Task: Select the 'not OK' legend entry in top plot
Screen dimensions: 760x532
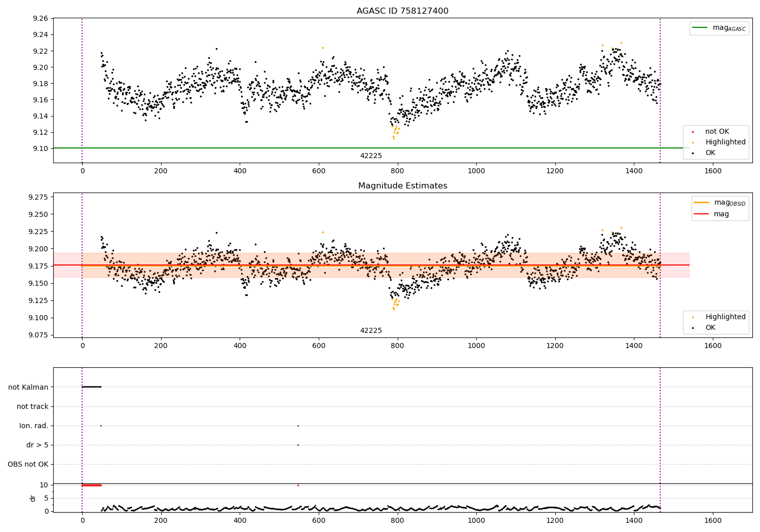Action: [710, 132]
